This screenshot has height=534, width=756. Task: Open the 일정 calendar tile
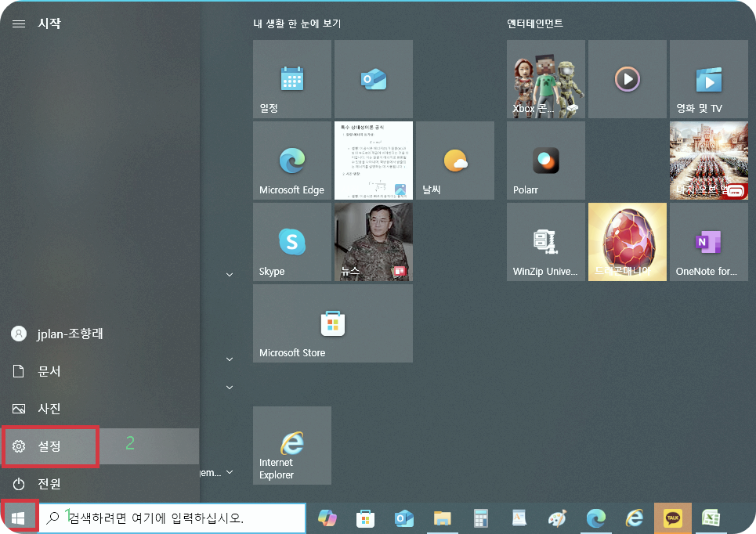pyautogui.click(x=291, y=79)
